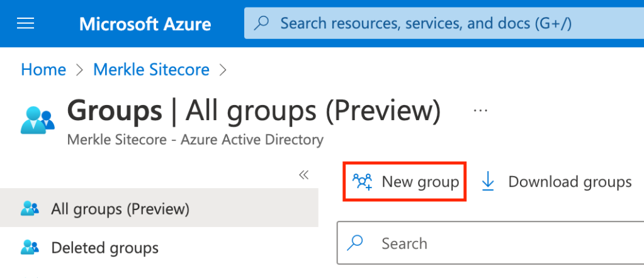
Task: Collapse the side menu with double chevron
Action: [x=303, y=175]
